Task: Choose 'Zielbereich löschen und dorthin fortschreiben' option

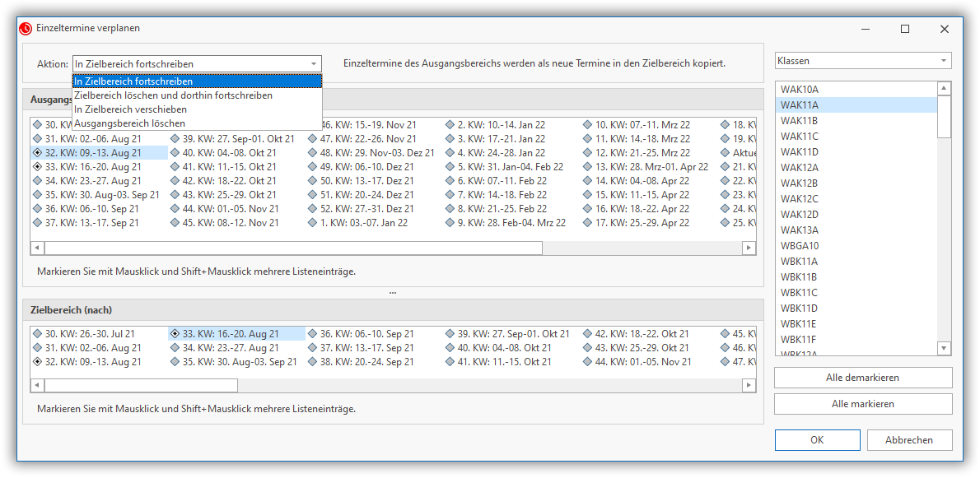Action: [173, 95]
